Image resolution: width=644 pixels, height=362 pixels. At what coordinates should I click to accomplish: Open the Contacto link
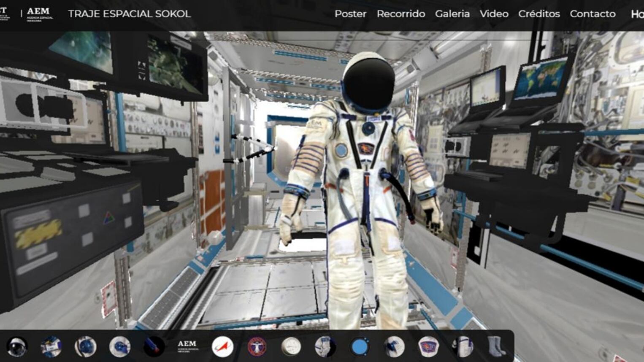point(593,14)
